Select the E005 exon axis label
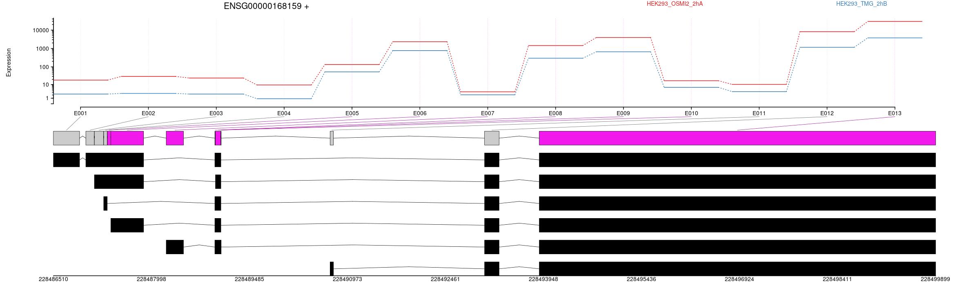The width and height of the screenshot is (980, 286). (x=352, y=113)
